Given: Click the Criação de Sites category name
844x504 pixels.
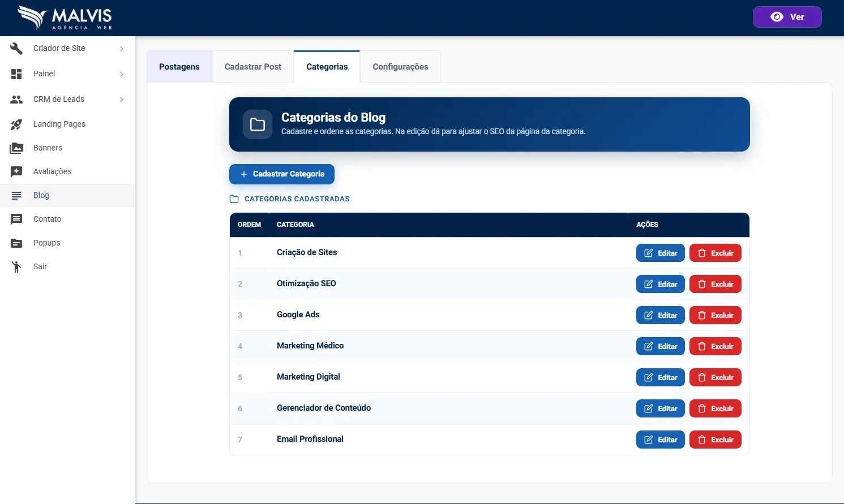Looking at the screenshot, I should 307,252.
